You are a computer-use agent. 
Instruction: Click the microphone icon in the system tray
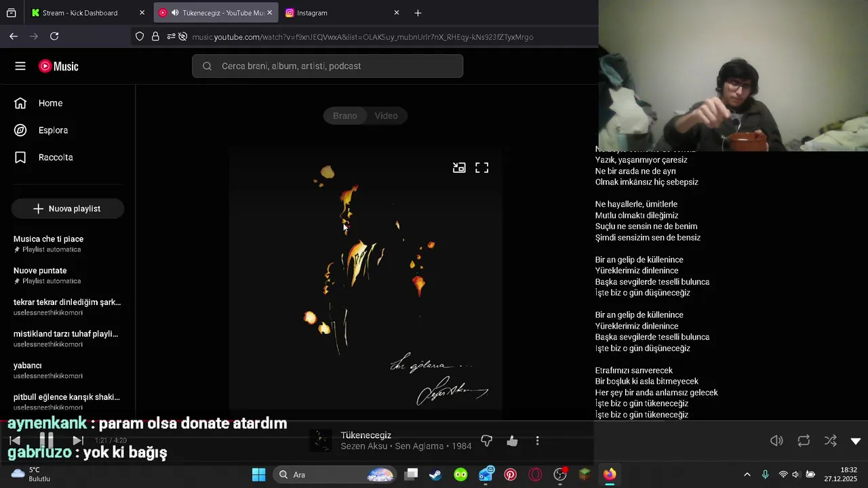tap(765, 474)
